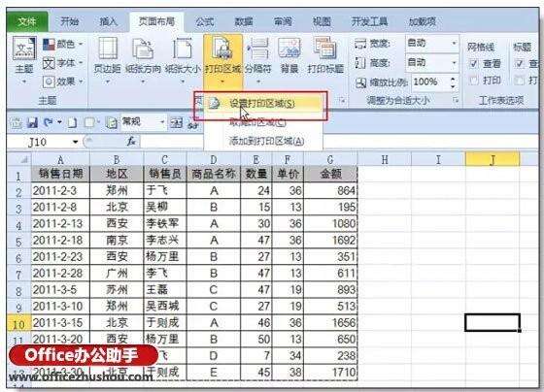Screen dimensions: 544x392
Task: Click in the formula bar input
Action: point(340,142)
